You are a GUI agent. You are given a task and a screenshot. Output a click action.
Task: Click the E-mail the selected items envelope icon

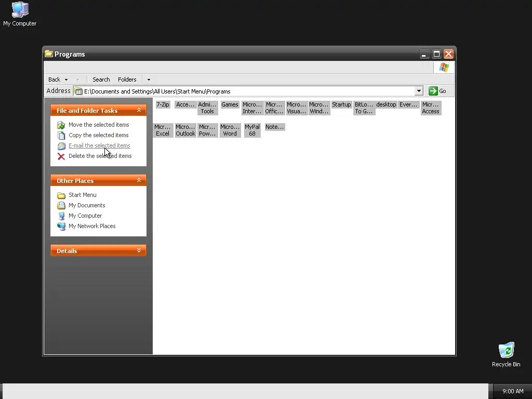tap(61, 146)
